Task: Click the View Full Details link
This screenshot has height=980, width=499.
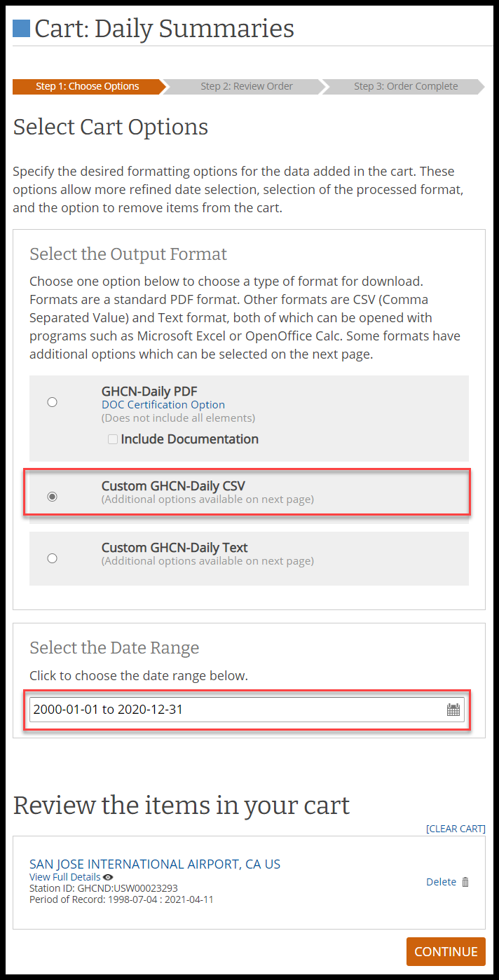Action: (x=65, y=877)
